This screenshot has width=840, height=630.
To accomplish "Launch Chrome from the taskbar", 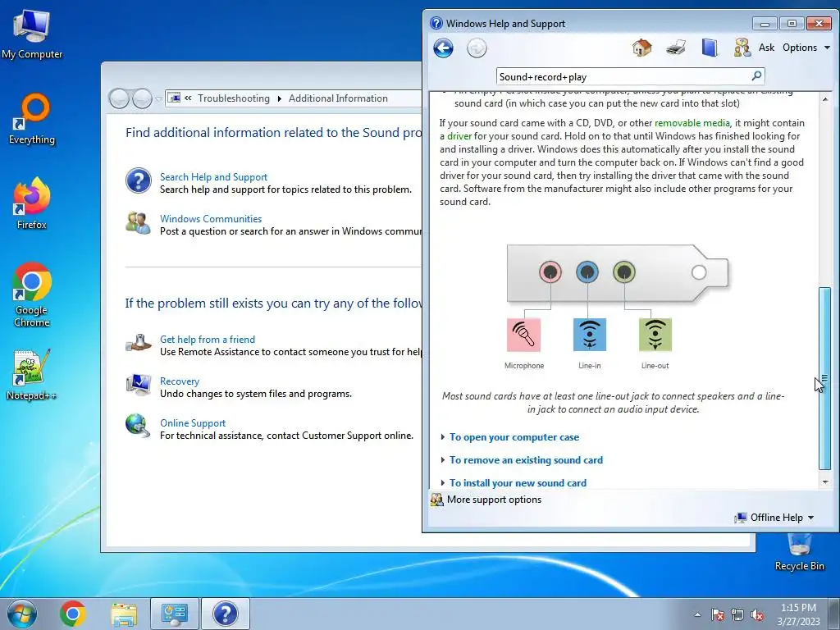I will [73, 614].
